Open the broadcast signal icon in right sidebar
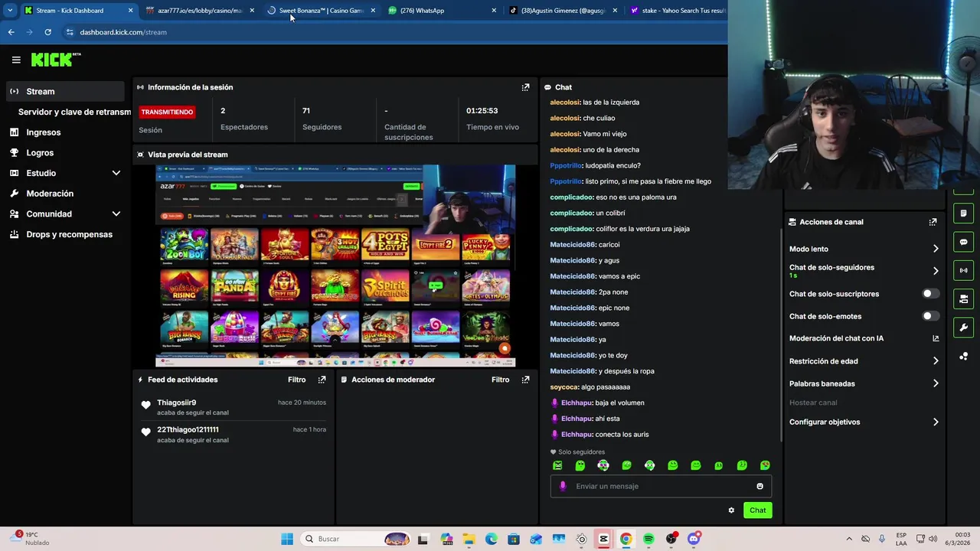Viewport: 980px width, 551px height. pos(963,270)
